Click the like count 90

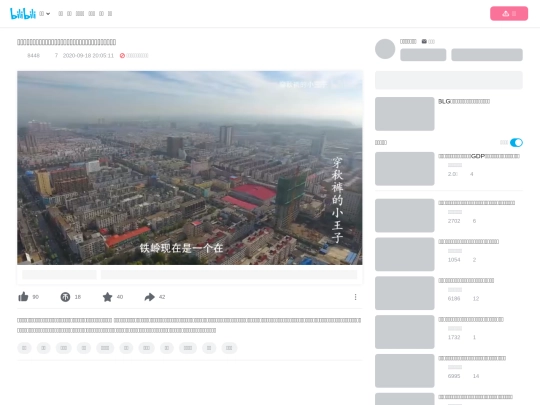pyautogui.click(x=35, y=297)
